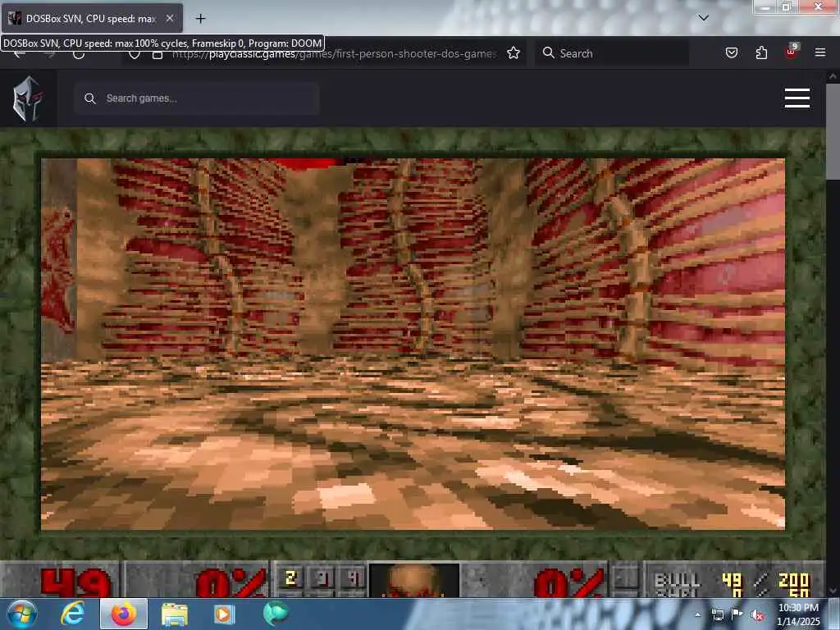840x630 pixels.
Task: Open a new browser tab
Action: [200, 19]
